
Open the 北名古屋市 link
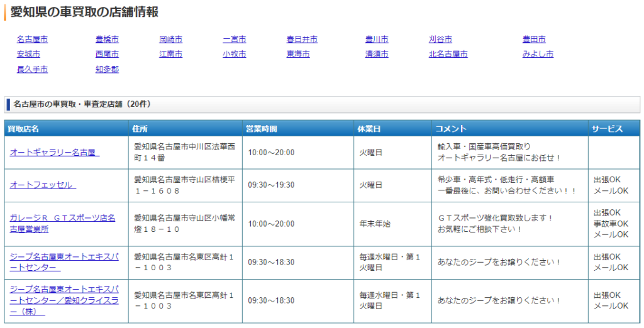click(x=448, y=55)
